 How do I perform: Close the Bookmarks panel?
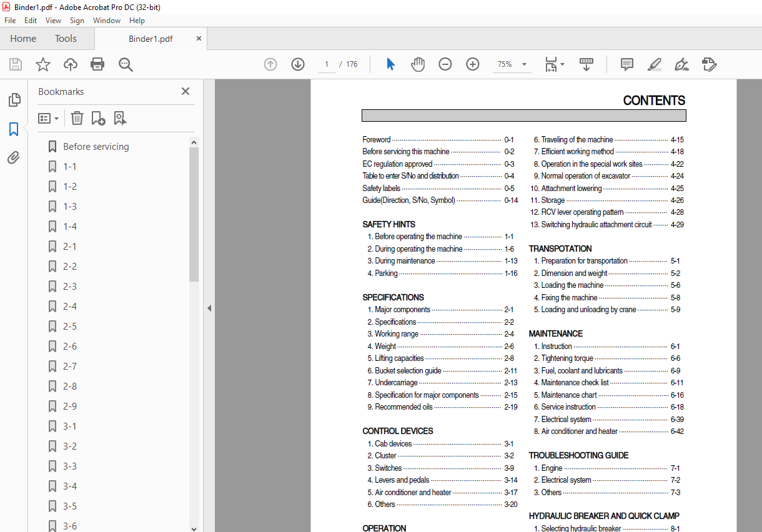(186, 91)
